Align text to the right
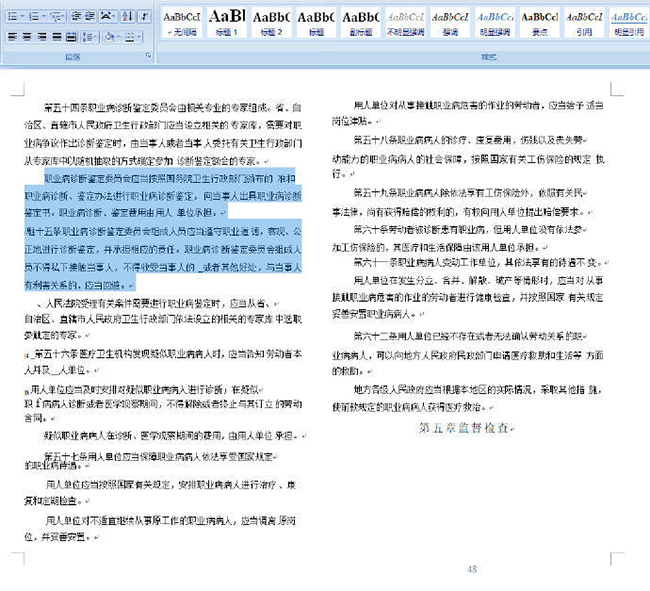The image size is (650, 591). [x=41, y=37]
